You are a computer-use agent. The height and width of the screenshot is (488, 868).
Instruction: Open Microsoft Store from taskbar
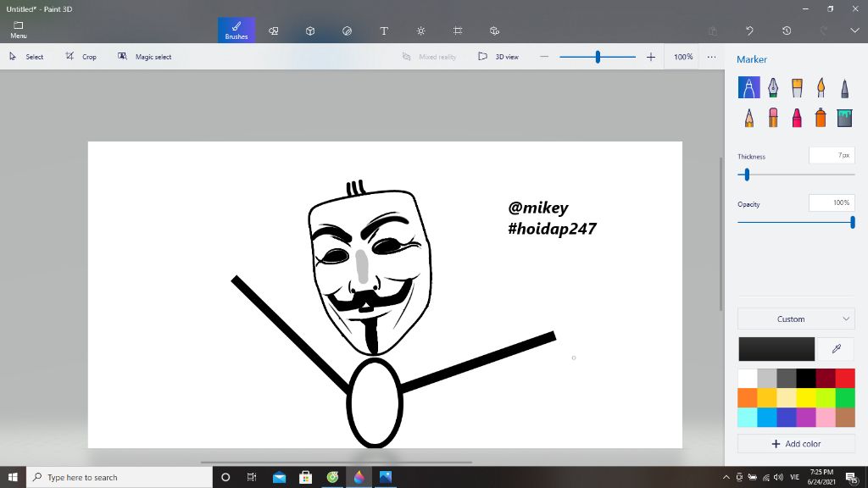[x=305, y=477]
